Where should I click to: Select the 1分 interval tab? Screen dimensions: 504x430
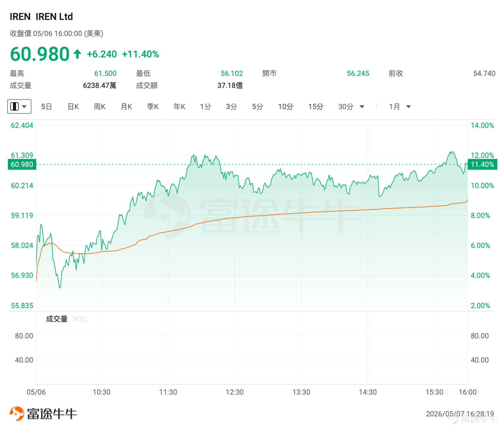pos(205,107)
